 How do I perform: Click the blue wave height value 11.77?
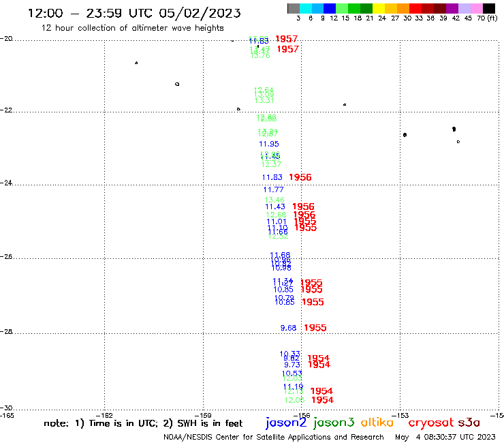[274, 190]
